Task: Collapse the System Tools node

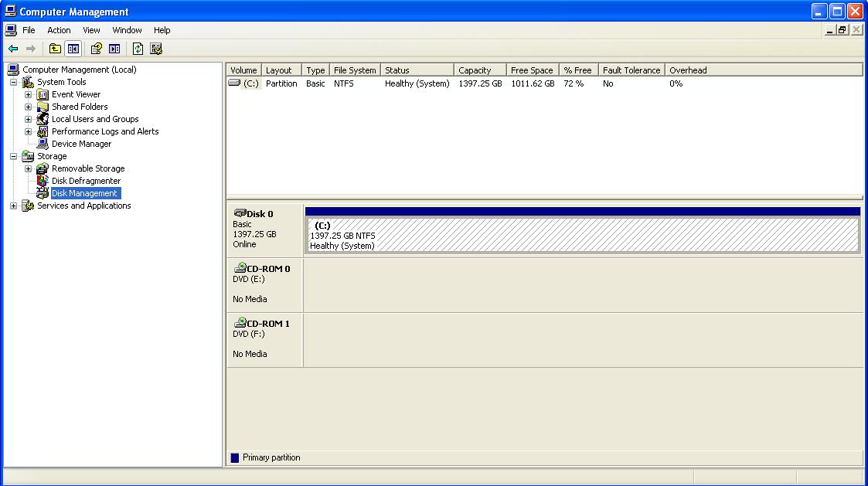Action: tap(13, 82)
